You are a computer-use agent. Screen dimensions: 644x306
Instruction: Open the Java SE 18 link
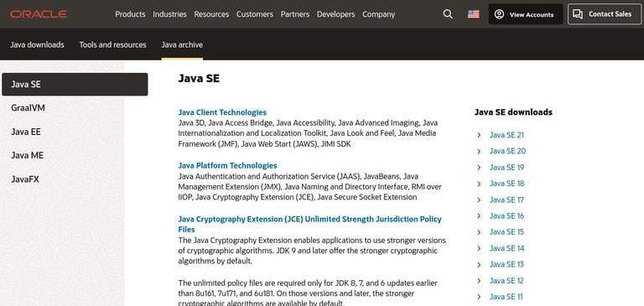point(506,184)
